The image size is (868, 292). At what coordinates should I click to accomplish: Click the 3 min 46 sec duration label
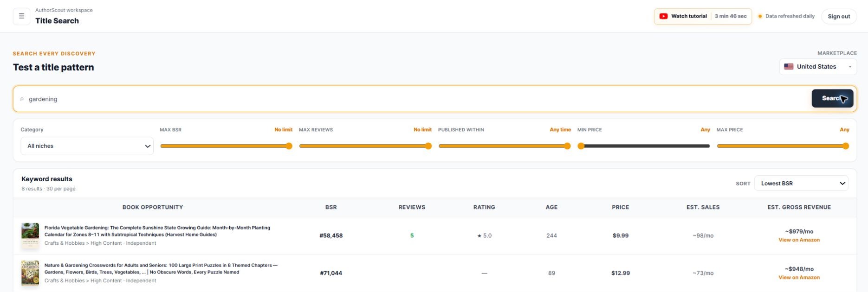pyautogui.click(x=731, y=16)
